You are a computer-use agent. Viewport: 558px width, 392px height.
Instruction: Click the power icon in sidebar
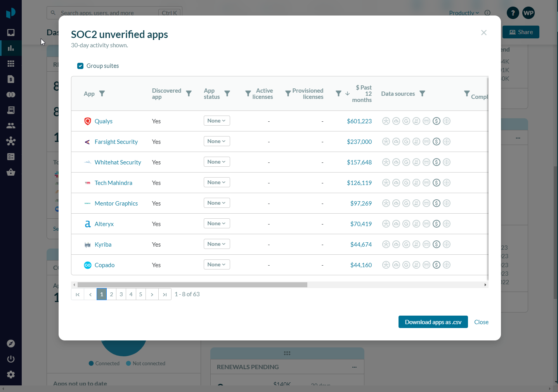pos(11,359)
